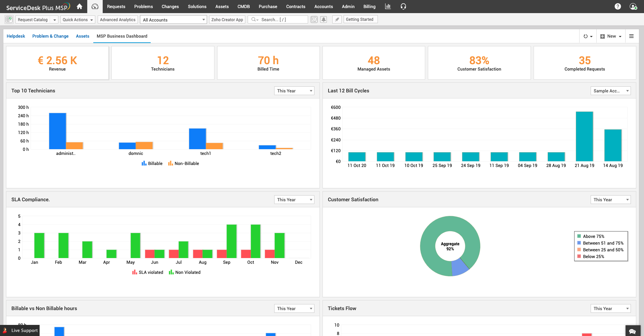Screen dimensions: 644x336
Task: Open the notifications bell
Action: [323, 19]
